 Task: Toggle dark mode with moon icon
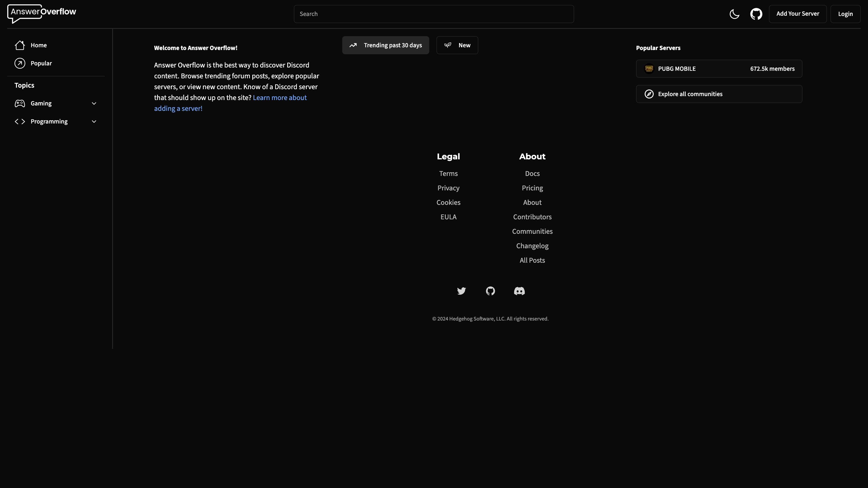734,14
